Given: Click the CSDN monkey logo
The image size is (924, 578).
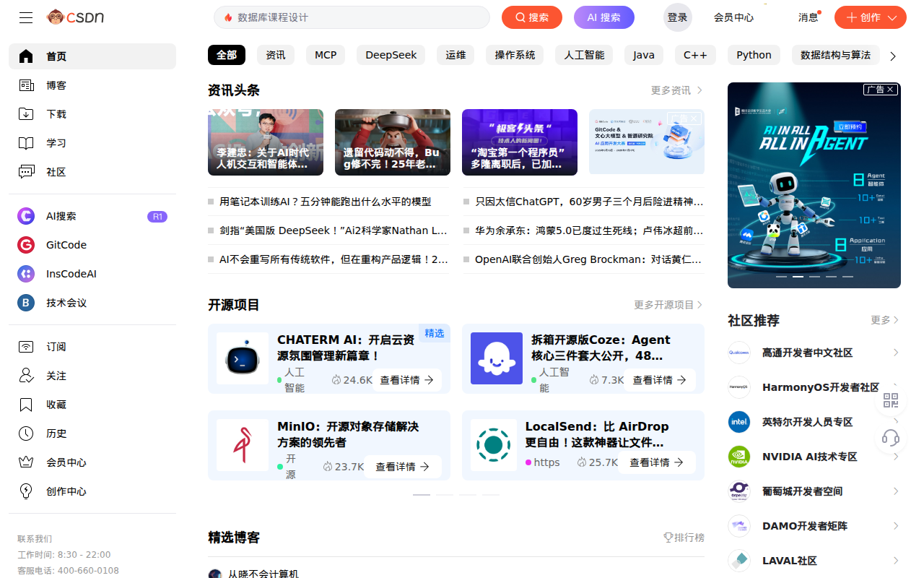Looking at the screenshot, I should coord(75,17).
